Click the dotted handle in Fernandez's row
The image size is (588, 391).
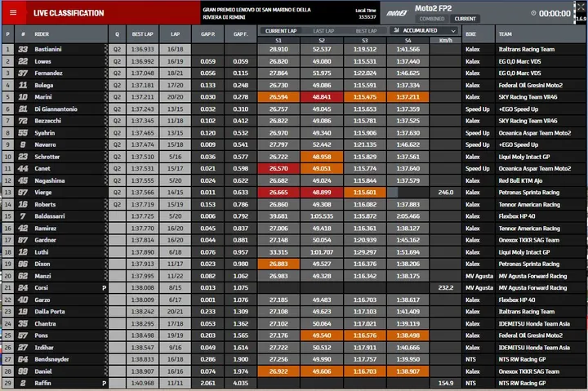click(x=105, y=73)
